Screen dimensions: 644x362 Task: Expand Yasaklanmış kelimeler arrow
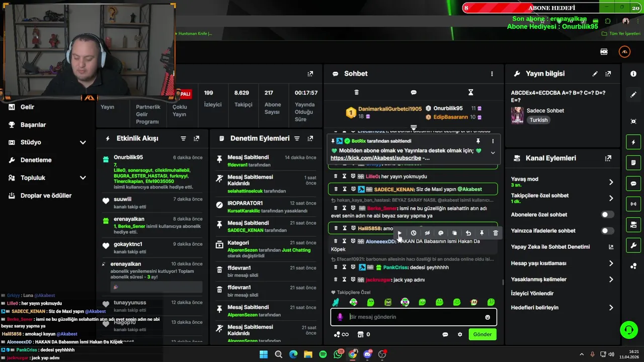tap(611, 280)
